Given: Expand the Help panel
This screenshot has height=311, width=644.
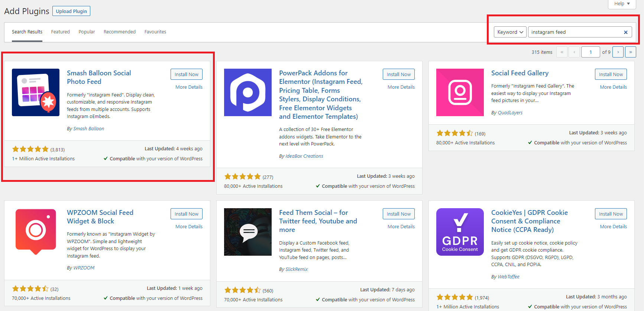Looking at the screenshot, I should click(x=622, y=4).
